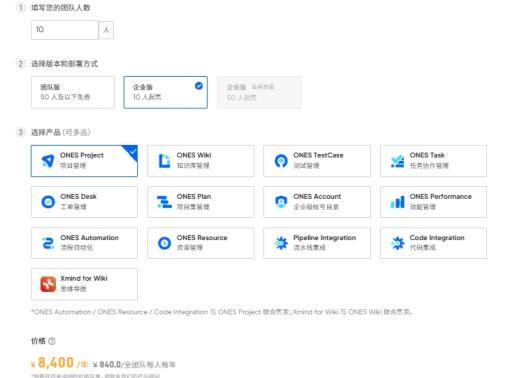Screen dimensions: 508x378
Task: Click the ONES Desk ring icon
Action: pos(48,202)
